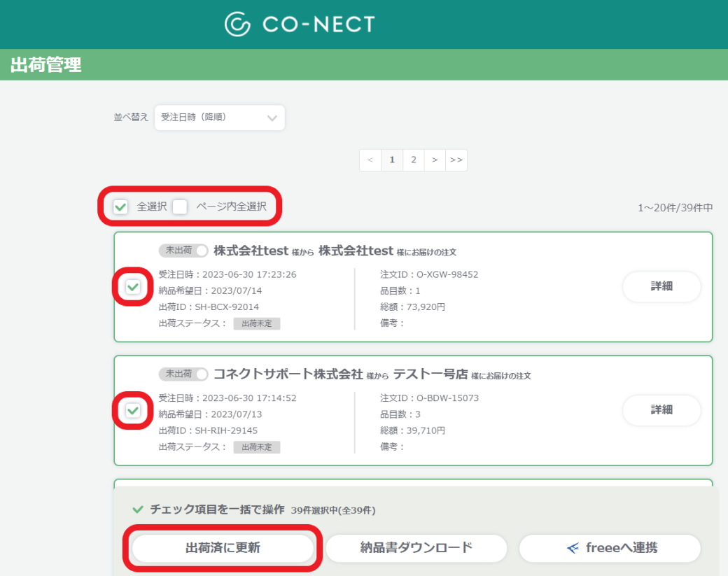Click the 総額：73,920円 text
This screenshot has height=576, width=728.
412,307
